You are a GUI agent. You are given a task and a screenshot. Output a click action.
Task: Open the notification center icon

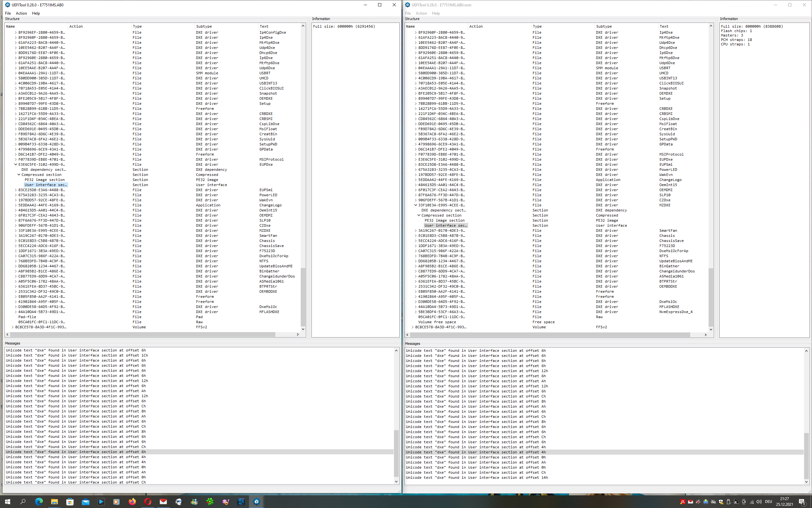(802, 502)
